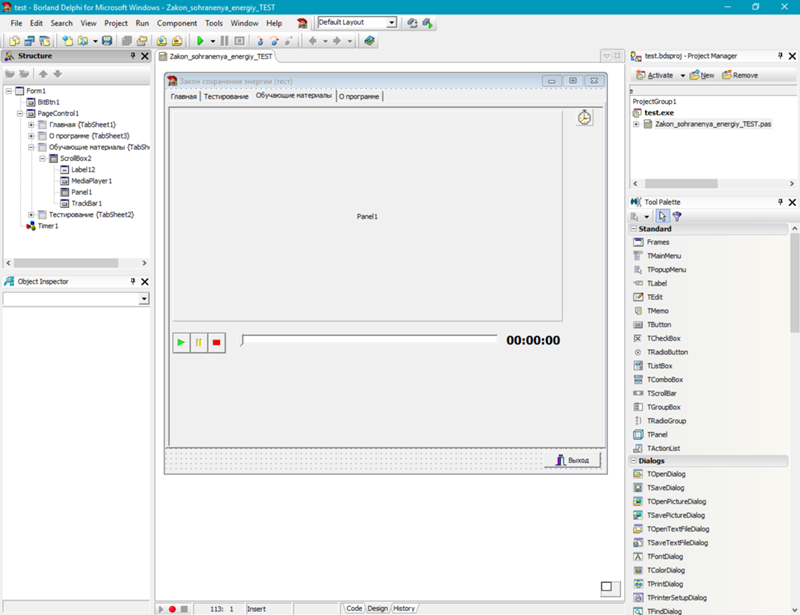Open the Component menu

177,22
